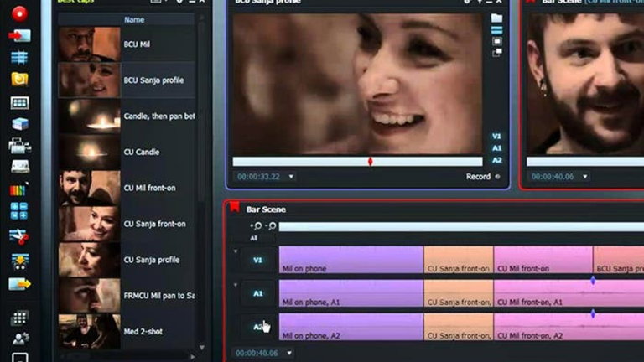This screenshot has width=644, height=362.
Task: Click the timeline overview zoom bar
Action: tap(461, 226)
